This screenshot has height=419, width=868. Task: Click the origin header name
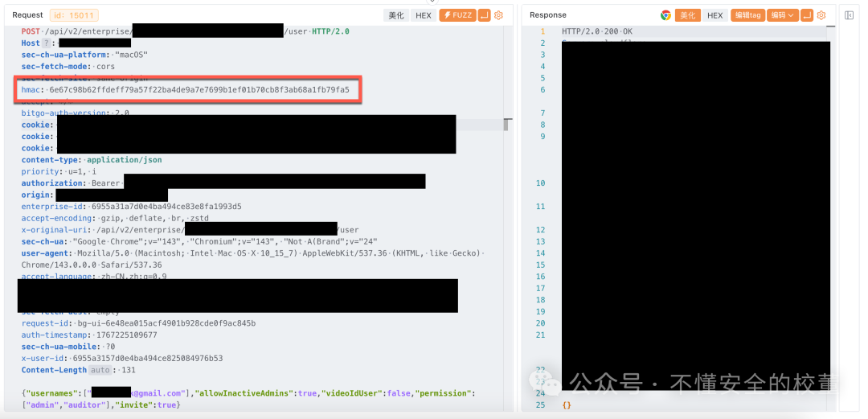pos(36,195)
